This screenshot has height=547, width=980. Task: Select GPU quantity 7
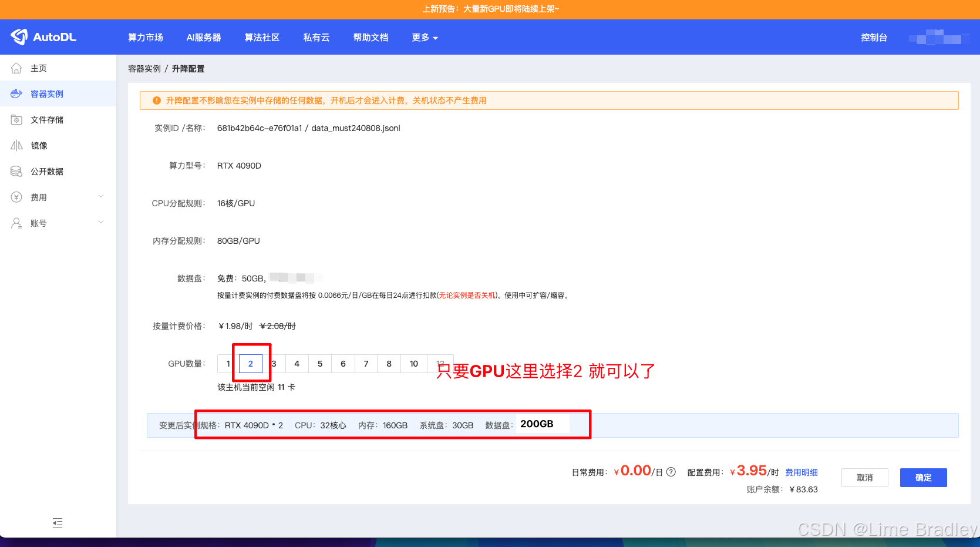pyautogui.click(x=366, y=364)
